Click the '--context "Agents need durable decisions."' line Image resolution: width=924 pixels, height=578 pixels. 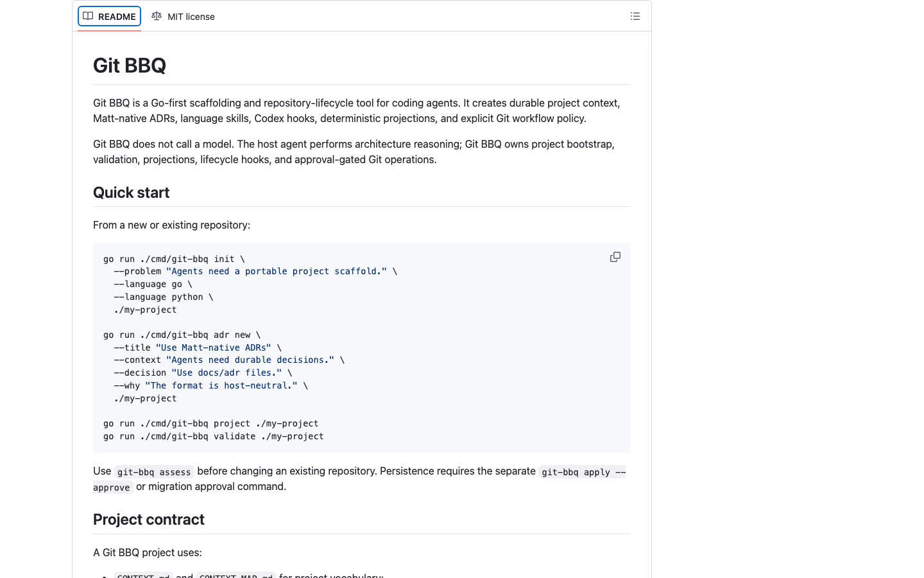pos(229,360)
